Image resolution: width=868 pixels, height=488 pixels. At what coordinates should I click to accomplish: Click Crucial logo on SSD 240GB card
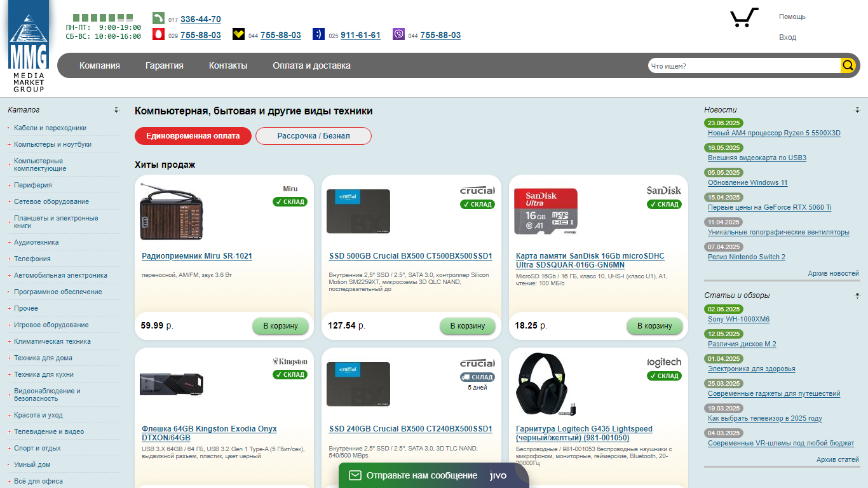(x=477, y=363)
